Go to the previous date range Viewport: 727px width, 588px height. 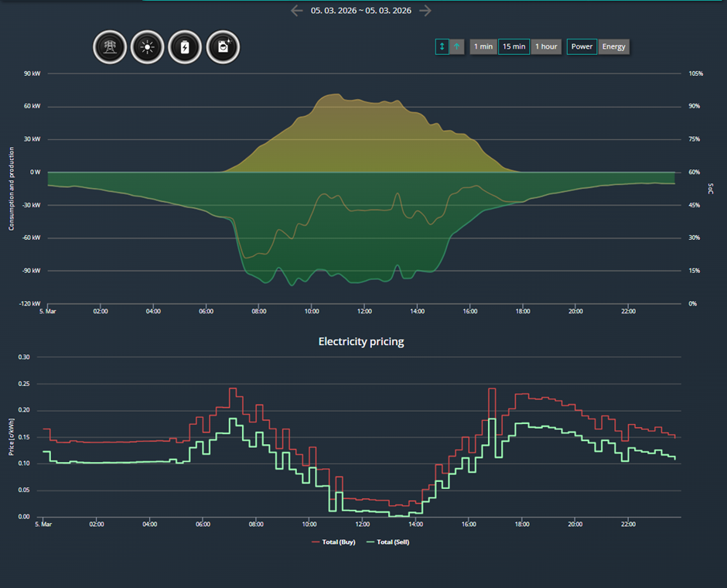297,10
